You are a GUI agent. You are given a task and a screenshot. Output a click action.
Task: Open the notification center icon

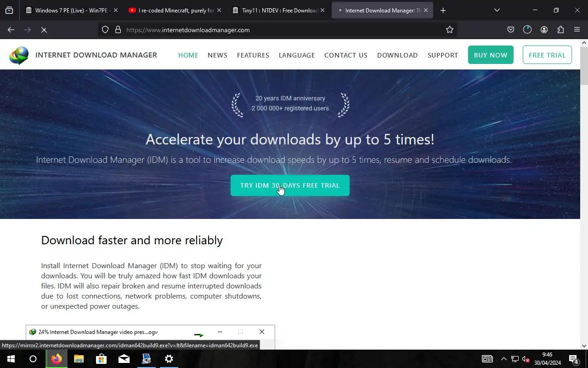[574, 359]
